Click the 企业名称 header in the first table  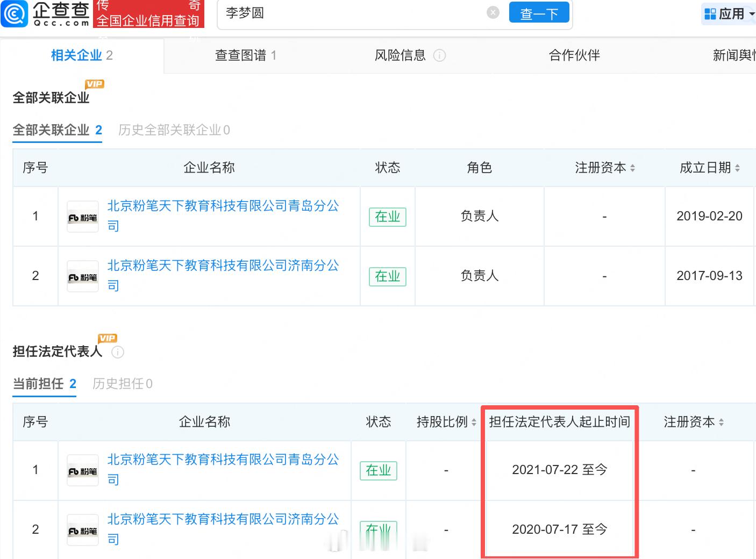[x=209, y=168]
